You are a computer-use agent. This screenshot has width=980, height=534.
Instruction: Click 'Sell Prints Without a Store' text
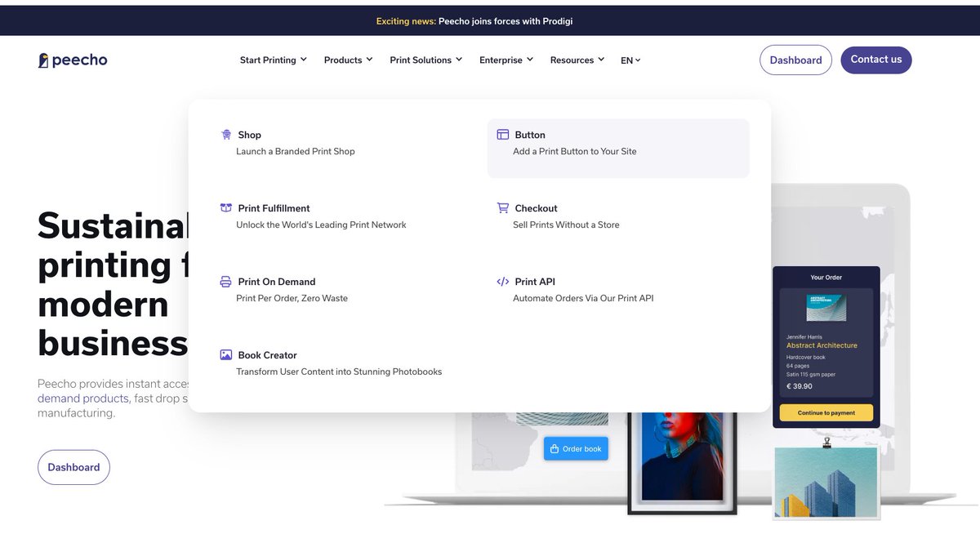click(566, 225)
